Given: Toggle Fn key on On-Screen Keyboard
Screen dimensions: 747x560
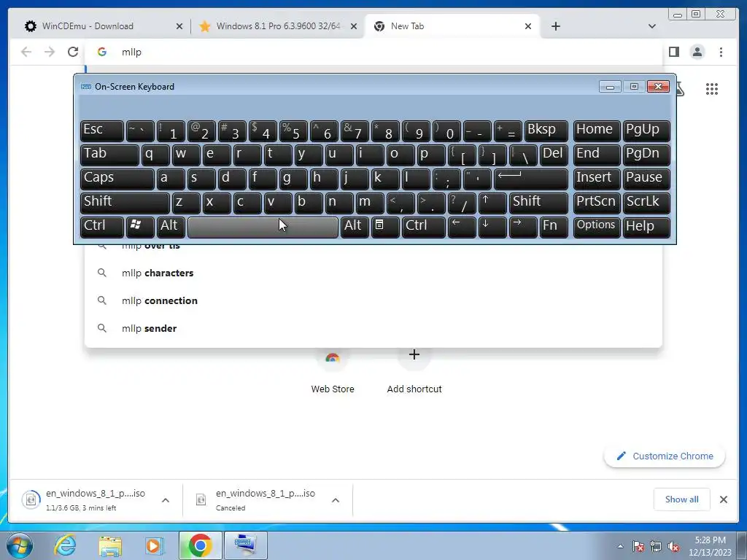Looking at the screenshot, I should coord(554,227).
